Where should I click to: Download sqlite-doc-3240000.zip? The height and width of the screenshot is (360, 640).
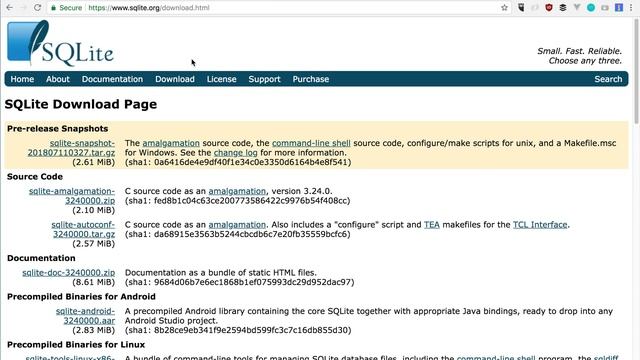[x=69, y=273]
